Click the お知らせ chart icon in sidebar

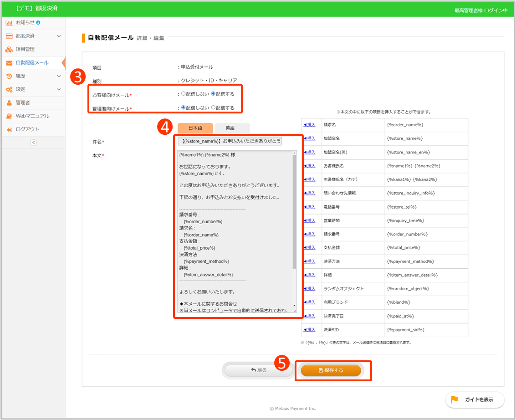[9, 22]
